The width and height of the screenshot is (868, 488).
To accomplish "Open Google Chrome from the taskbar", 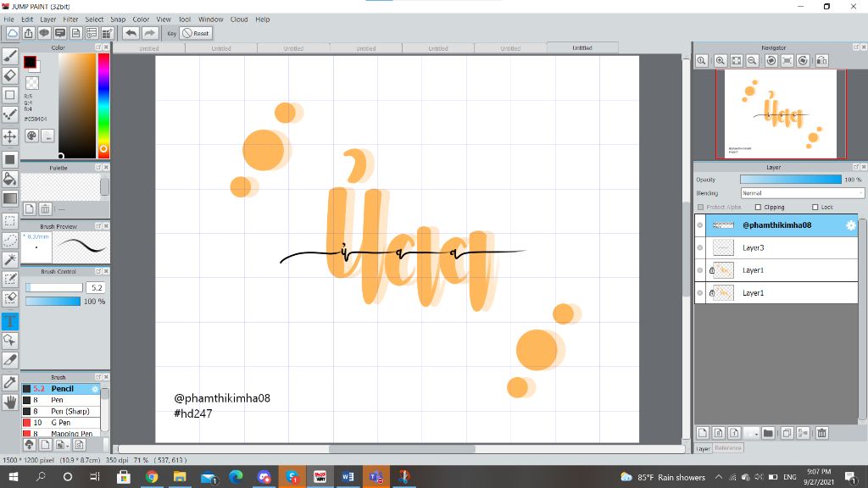I will tap(152, 477).
